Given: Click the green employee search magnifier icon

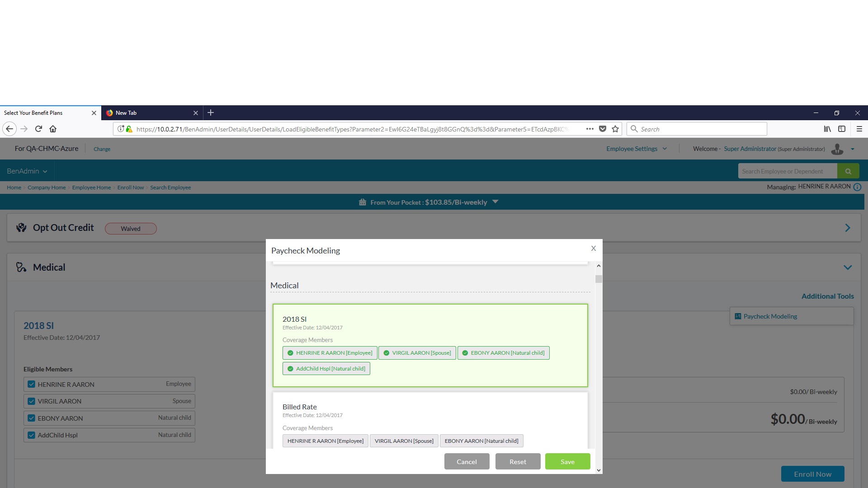Looking at the screenshot, I should tap(848, 171).
